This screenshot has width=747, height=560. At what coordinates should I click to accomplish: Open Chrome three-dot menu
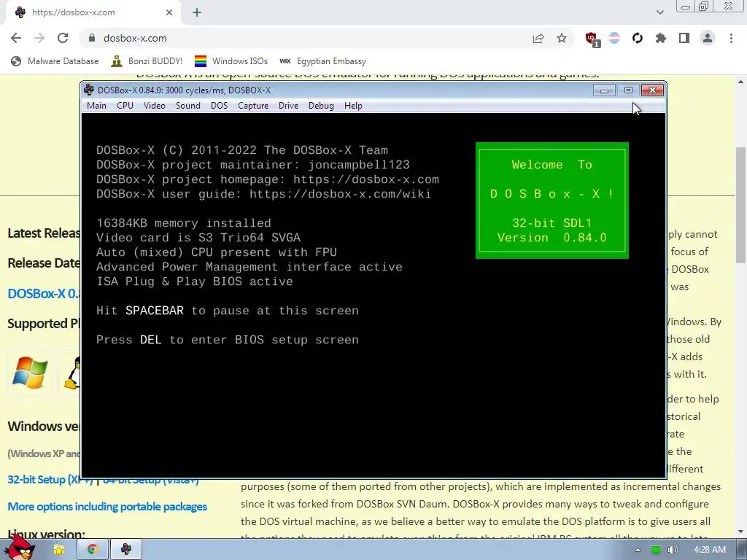[x=731, y=38]
